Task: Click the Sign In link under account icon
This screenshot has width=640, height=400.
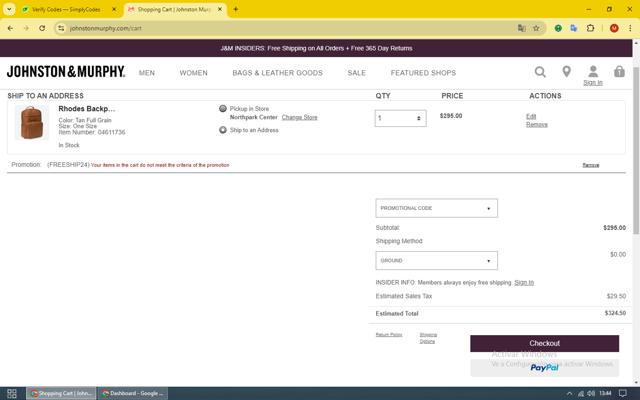Action: tap(593, 82)
